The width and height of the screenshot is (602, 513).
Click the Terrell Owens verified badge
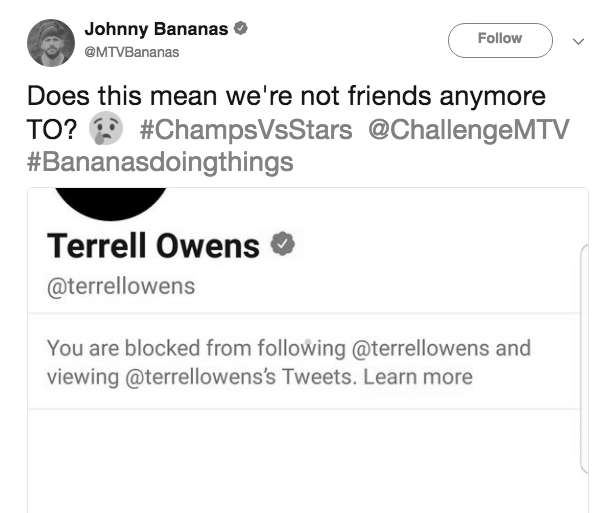click(283, 244)
